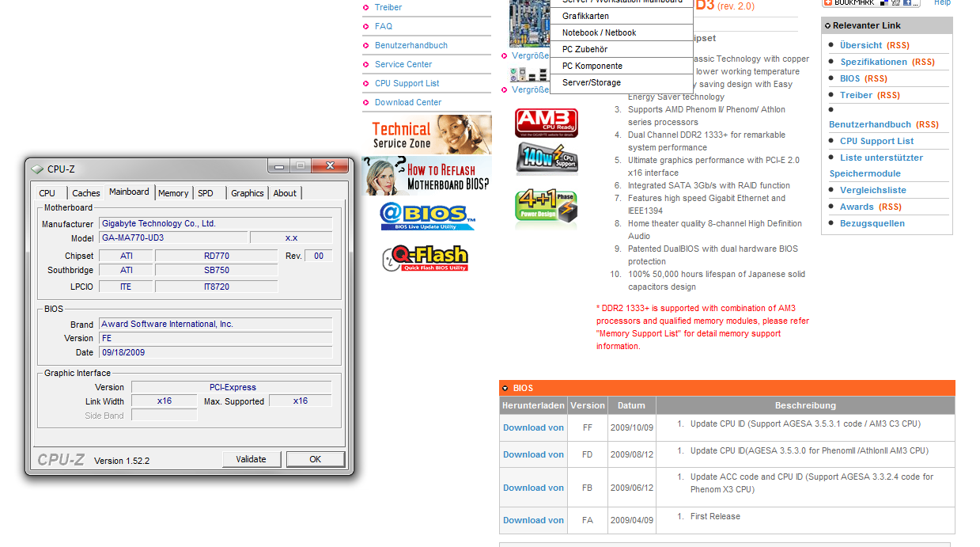The width and height of the screenshot is (980, 547).
Task: Open the Service Center sidebar link
Action: point(403,64)
